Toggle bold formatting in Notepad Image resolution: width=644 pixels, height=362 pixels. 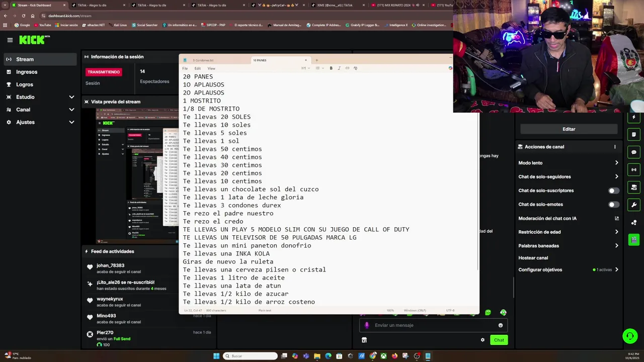[x=331, y=68]
